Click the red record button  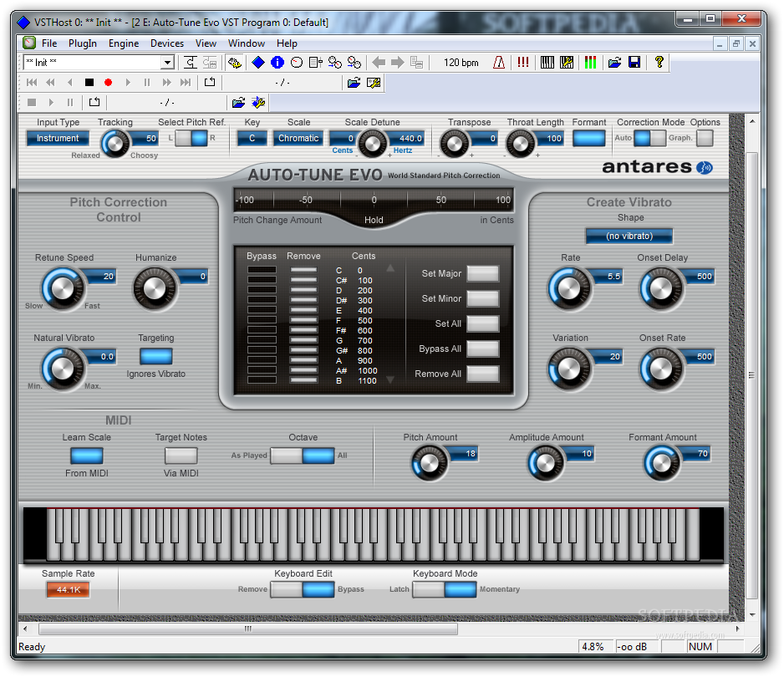[x=108, y=83]
